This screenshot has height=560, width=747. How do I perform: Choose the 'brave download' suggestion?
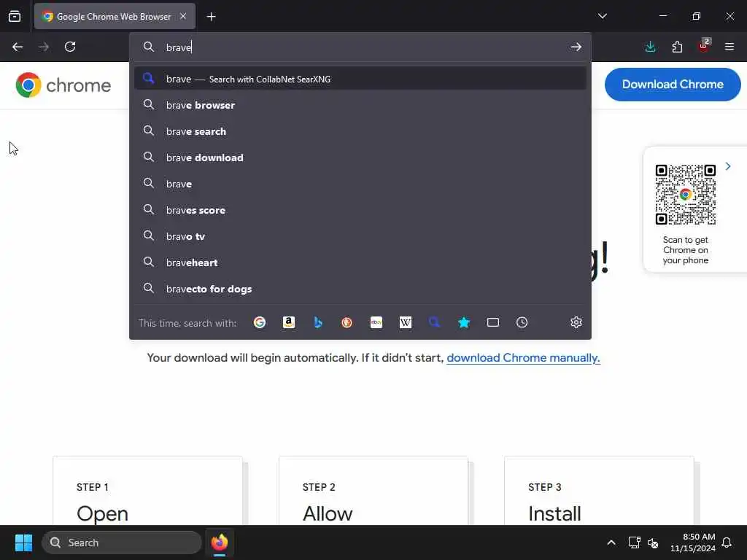360,157
